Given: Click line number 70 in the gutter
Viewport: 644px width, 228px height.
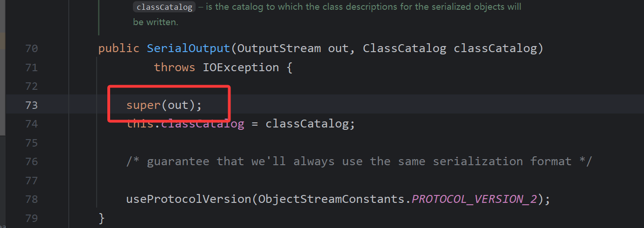Looking at the screenshot, I should pyautogui.click(x=32, y=48).
